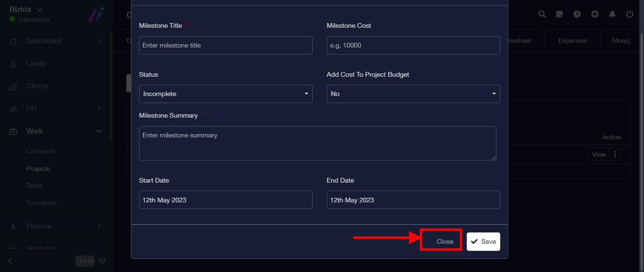The image size is (644, 272).
Task: Click the search magnifier icon in header
Action: click(542, 14)
